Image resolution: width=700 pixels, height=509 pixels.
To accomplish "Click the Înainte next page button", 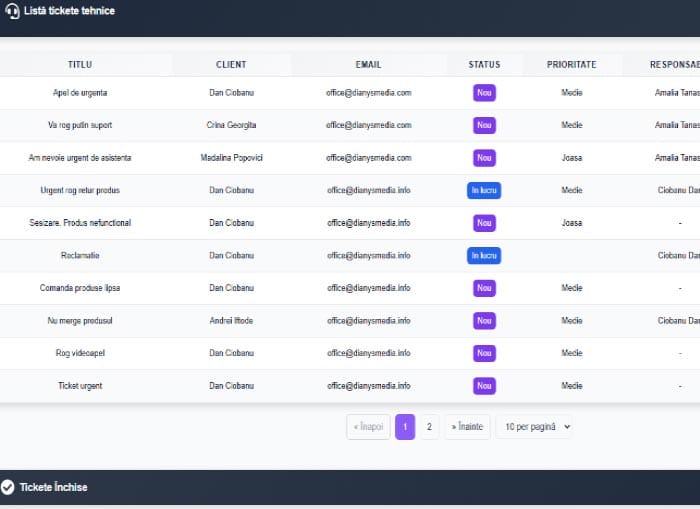I will coord(467,427).
